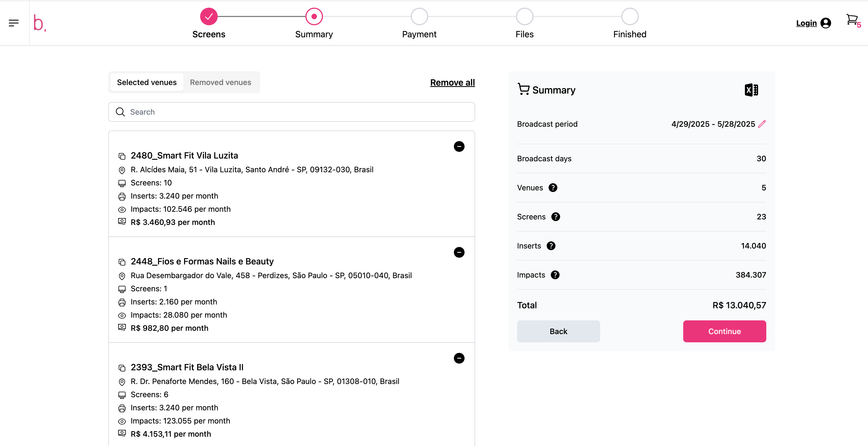Viewport: 868px width, 446px height.
Task: Show help for Impacts count
Action: click(x=555, y=275)
